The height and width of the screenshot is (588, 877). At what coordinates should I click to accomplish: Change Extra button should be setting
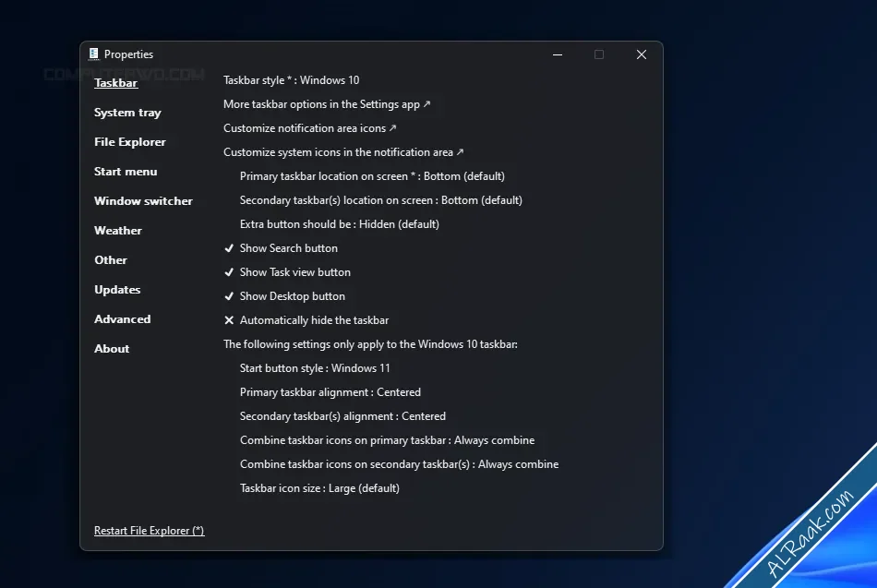click(x=340, y=224)
